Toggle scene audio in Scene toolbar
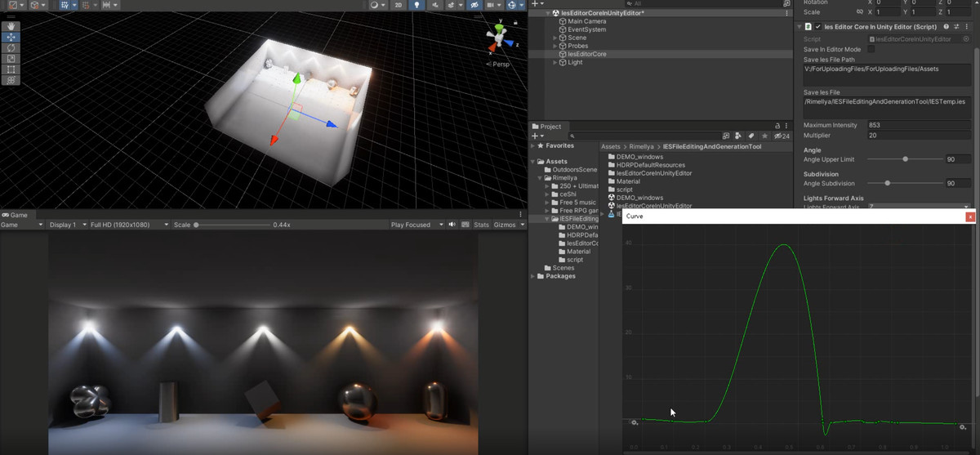Image resolution: width=980 pixels, height=455 pixels. (434, 5)
